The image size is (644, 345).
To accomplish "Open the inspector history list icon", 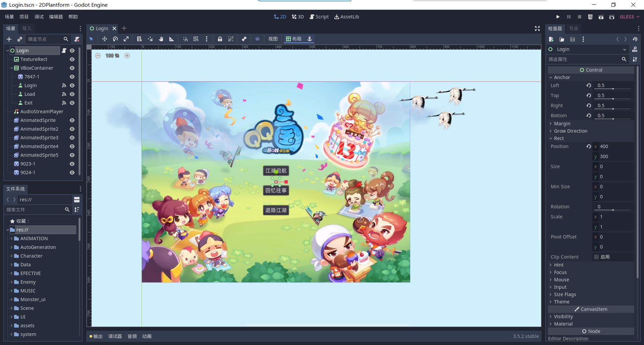I will [635, 39].
